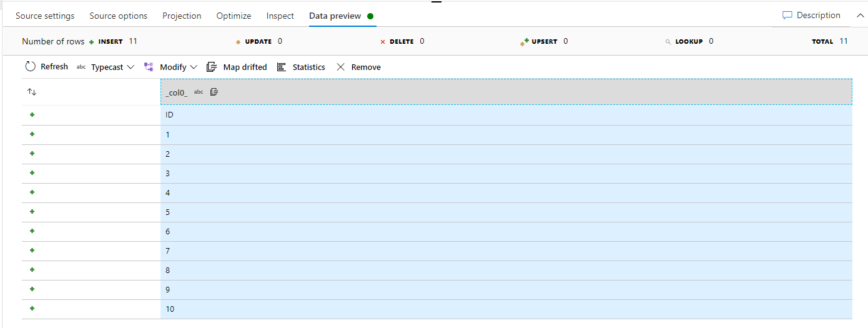The image size is (868, 328).
Task: Switch to the Source settings tab
Action: click(x=45, y=16)
